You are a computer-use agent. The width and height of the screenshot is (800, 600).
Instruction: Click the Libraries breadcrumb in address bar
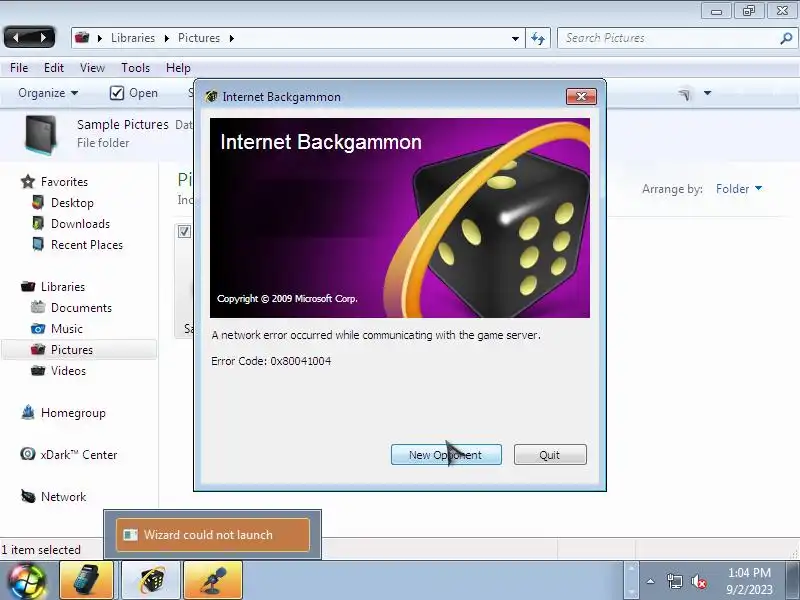133,38
